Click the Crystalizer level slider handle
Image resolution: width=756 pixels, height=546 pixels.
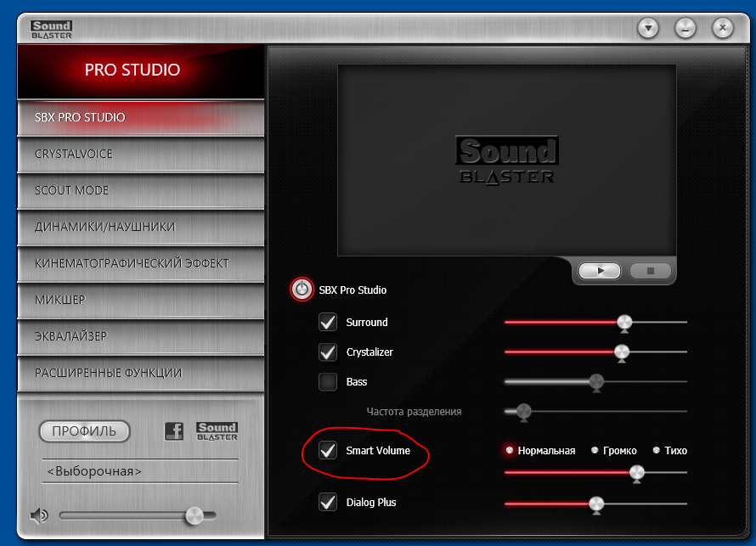click(x=622, y=352)
